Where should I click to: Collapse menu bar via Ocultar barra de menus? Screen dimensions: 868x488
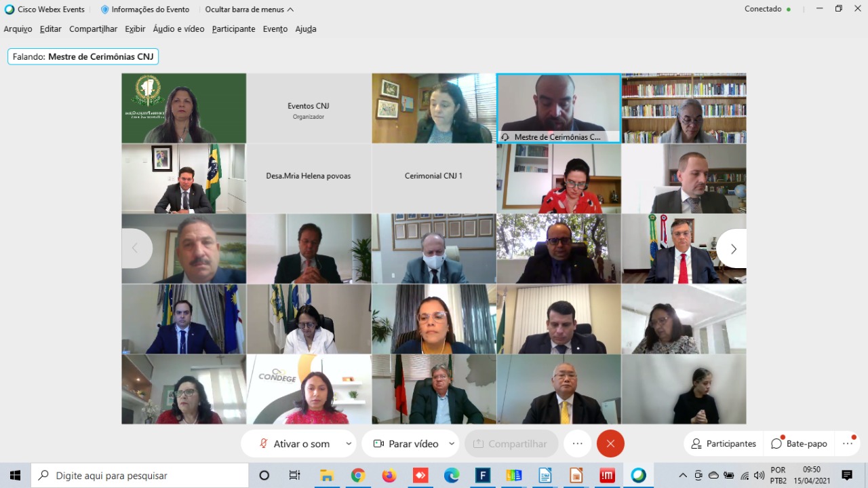249,10
